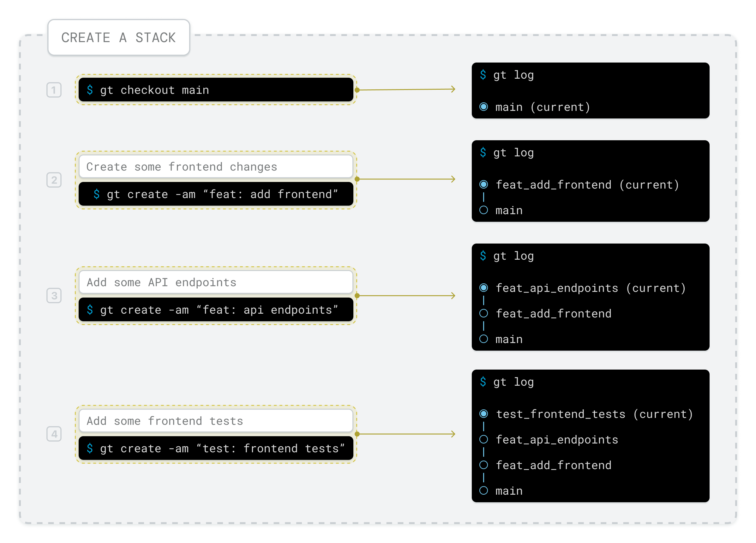Click 'gt log' heading above 'main (current)'
The width and height of the screenshot is (756, 543).
pyautogui.click(x=514, y=75)
